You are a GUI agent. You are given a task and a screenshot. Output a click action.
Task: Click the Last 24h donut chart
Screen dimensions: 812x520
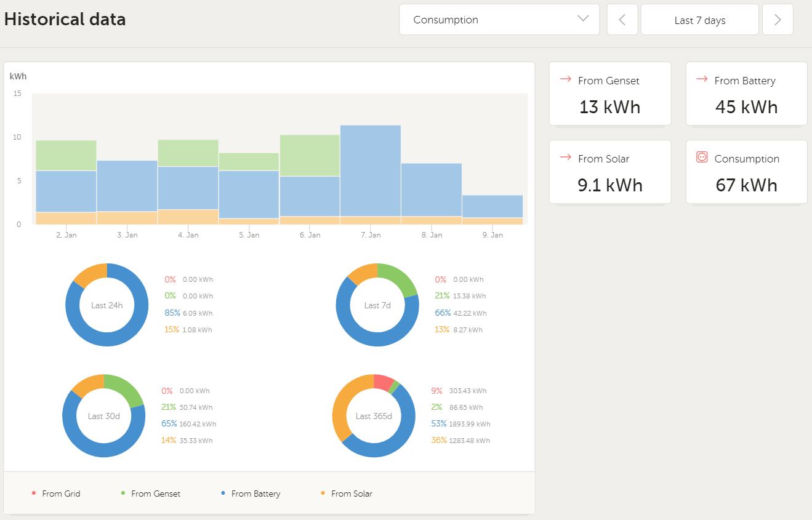(107, 305)
